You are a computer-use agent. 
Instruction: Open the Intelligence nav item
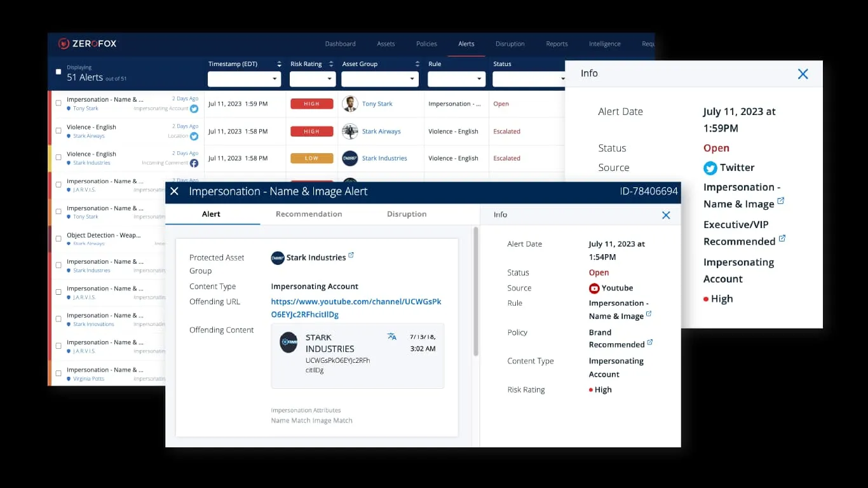[x=605, y=44]
